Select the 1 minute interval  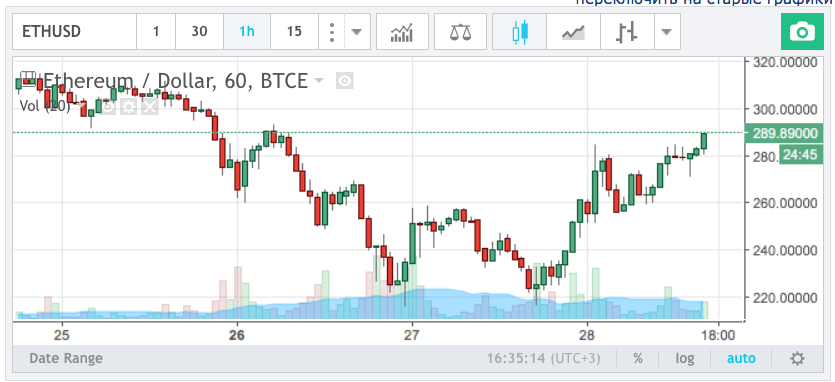(x=156, y=31)
